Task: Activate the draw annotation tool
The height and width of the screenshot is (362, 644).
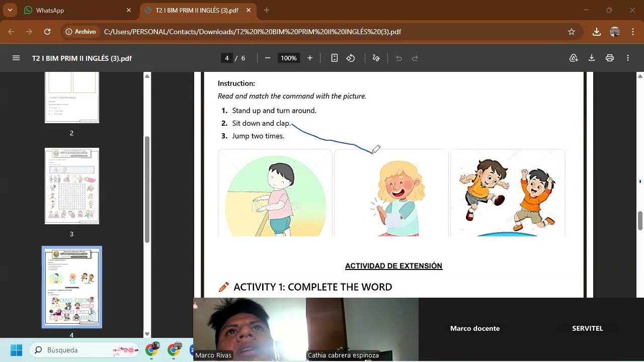Action: coord(376,58)
